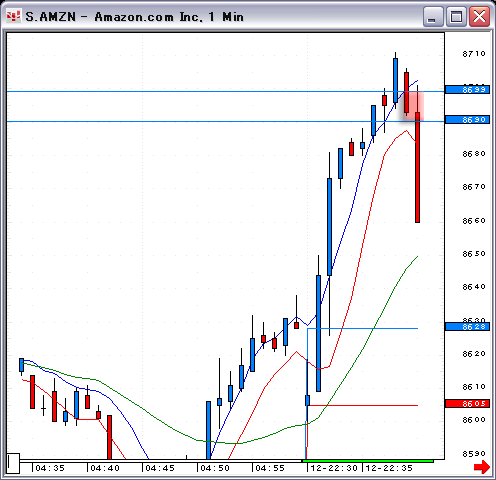Click the 04:55 time axis label

click(x=270, y=468)
